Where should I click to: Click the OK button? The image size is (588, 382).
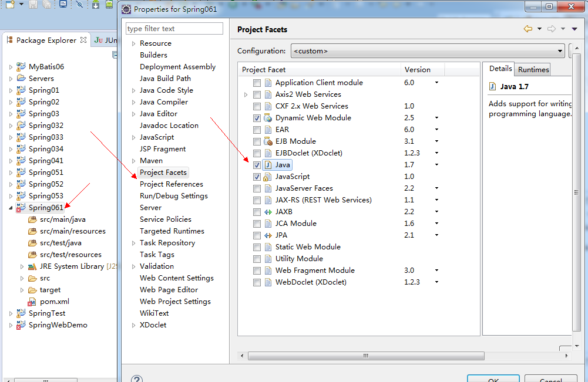coord(493,379)
